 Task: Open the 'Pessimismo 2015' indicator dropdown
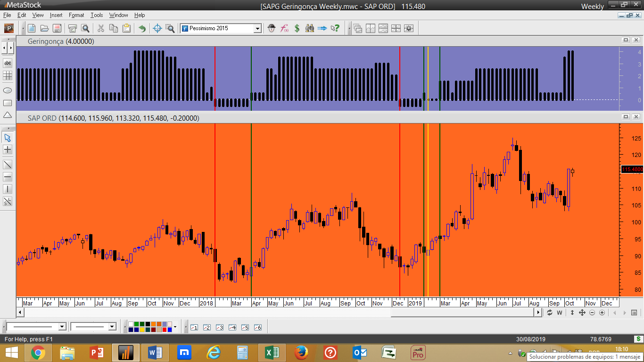click(x=257, y=29)
